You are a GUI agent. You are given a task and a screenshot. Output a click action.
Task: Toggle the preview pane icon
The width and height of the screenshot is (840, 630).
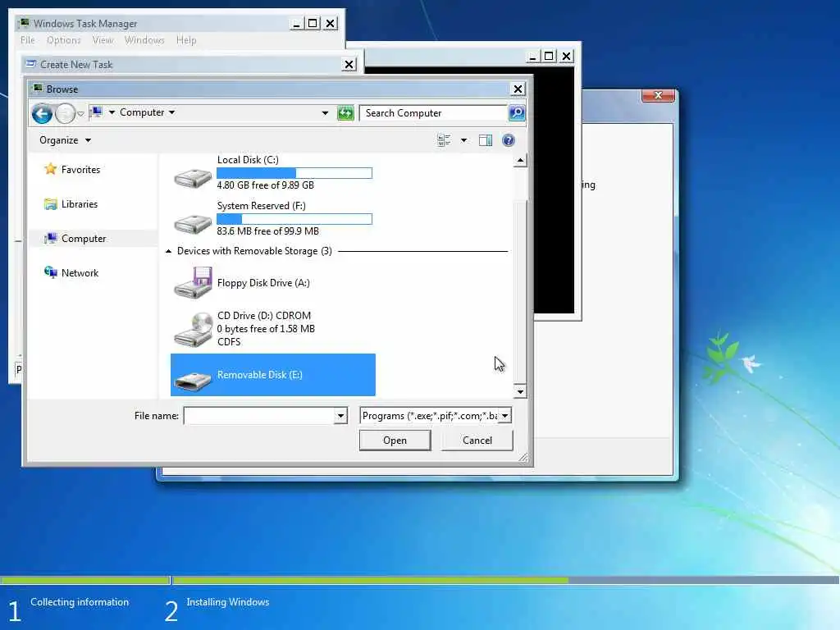(x=486, y=140)
